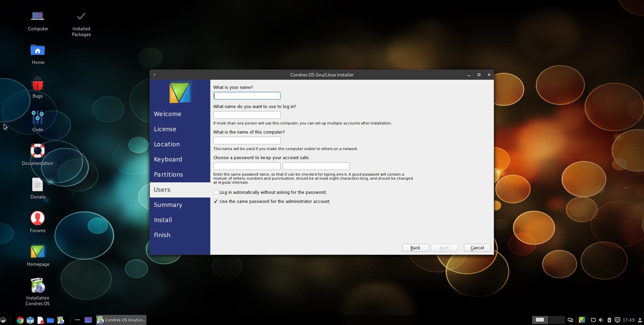
Task: Click the volume speaker tray icon
Action: click(x=601, y=320)
